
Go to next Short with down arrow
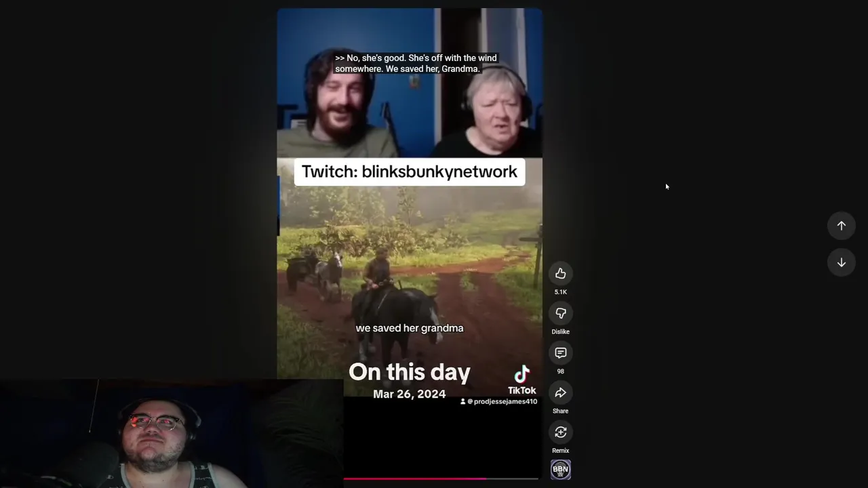click(841, 262)
